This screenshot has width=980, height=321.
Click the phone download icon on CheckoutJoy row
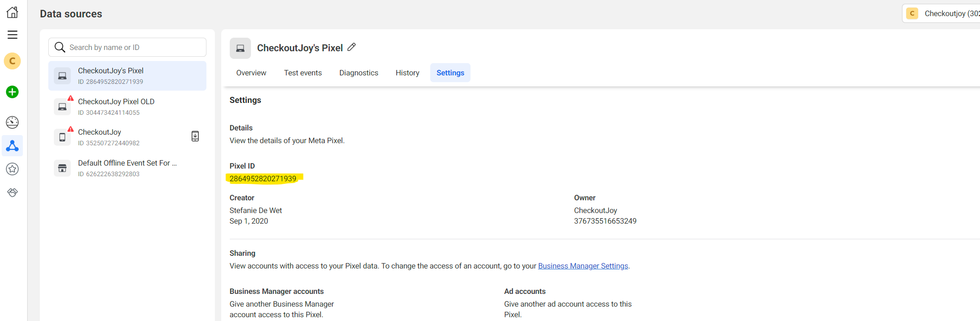pos(195,136)
